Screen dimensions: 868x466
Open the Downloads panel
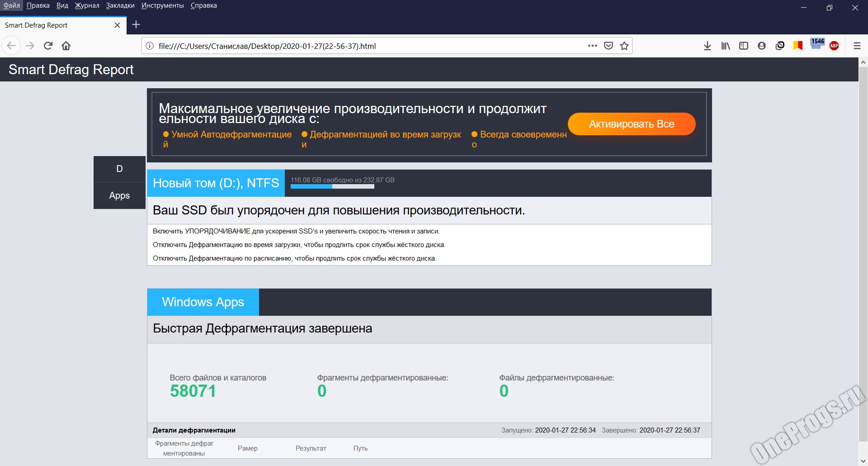(708, 46)
